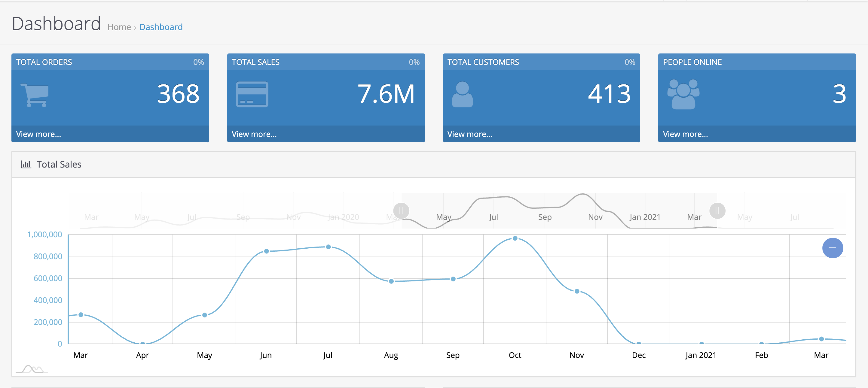Click the people online count 3
Image resolution: width=868 pixels, height=388 pixels.
pos(839,94)
